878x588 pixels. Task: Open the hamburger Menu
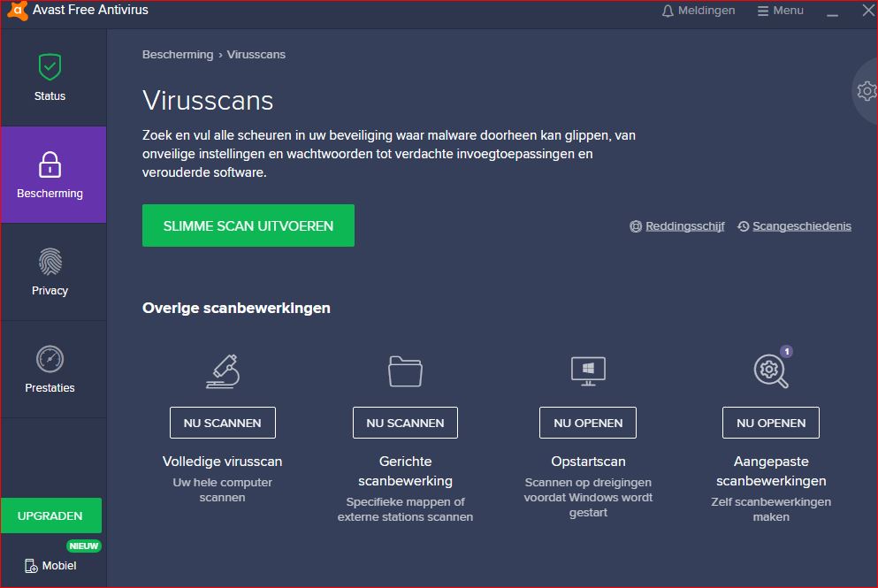coord(781,11)
